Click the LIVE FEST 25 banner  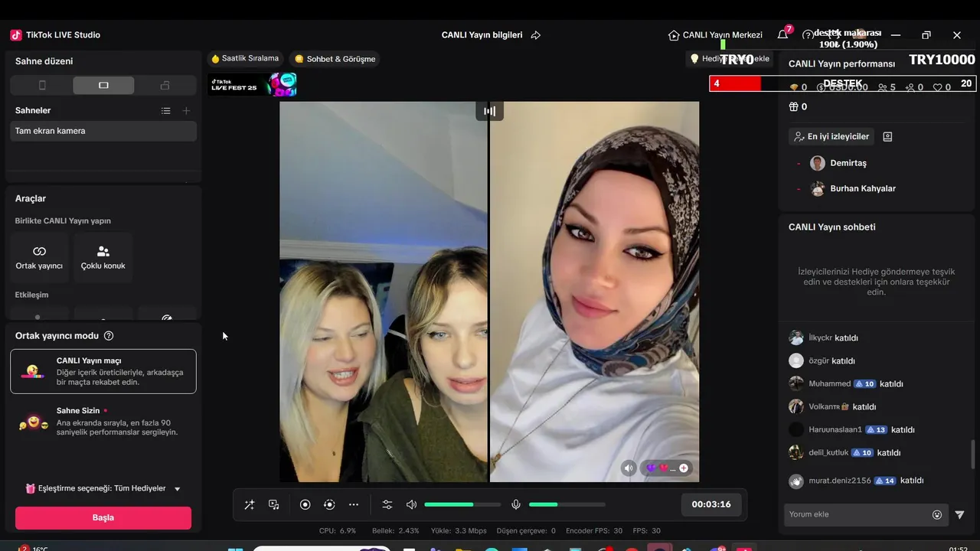pyautogui.click(x=253, y=84)
